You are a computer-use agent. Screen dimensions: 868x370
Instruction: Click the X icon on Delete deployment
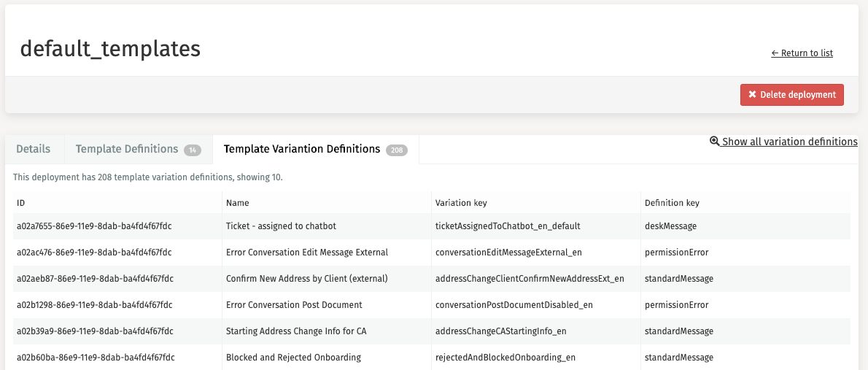coord(752,95)
